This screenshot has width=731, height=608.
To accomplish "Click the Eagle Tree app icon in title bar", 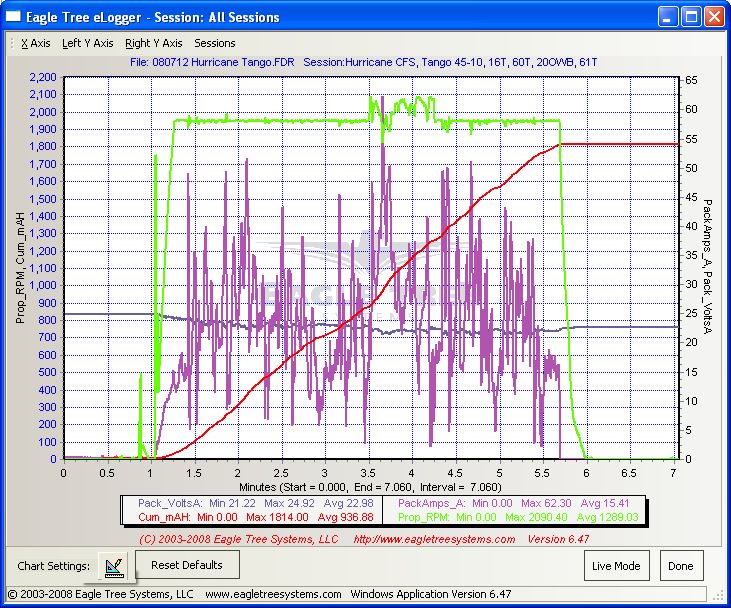I will [x=13, y=17].
